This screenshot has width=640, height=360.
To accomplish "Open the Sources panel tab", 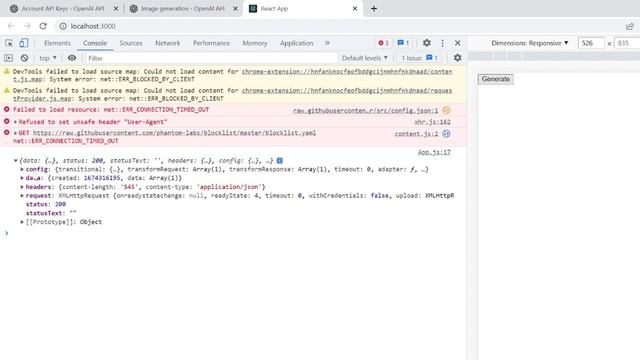I will [131, 43].
